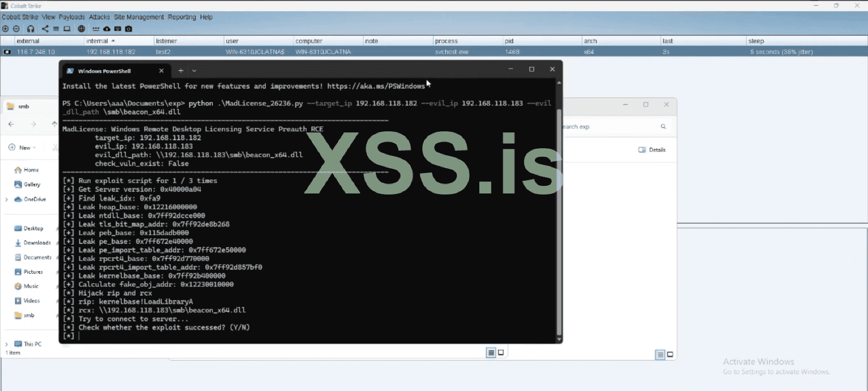Sort sessions by the computer column header
Viewport: 868px width, 391px height.
[328, 41]
